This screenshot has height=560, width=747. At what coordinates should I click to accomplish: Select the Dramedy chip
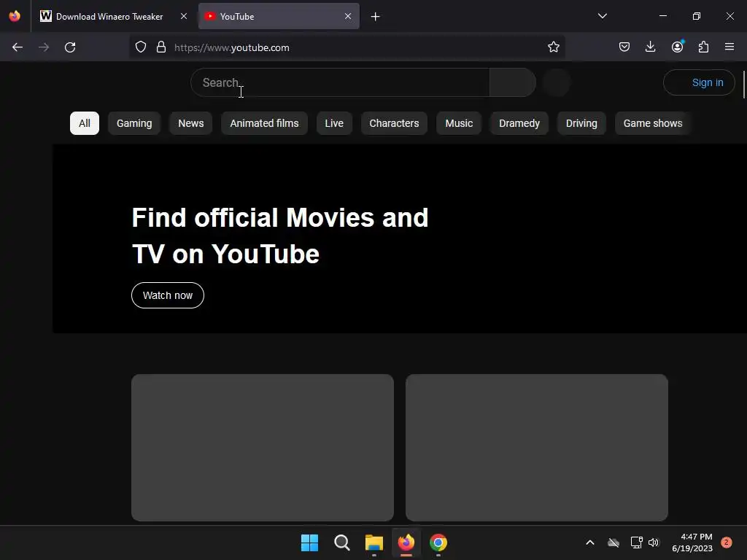(519, 123)
